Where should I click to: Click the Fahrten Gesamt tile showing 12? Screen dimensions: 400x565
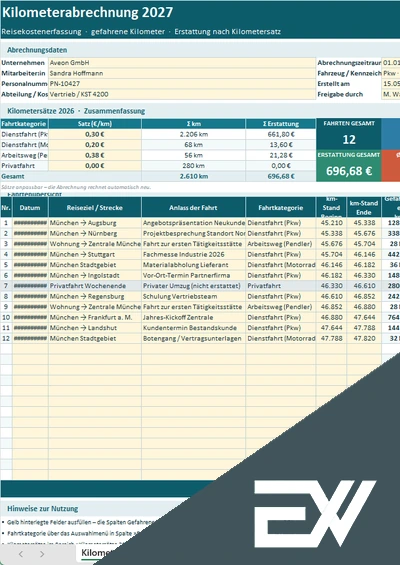[x=348, y=134]
